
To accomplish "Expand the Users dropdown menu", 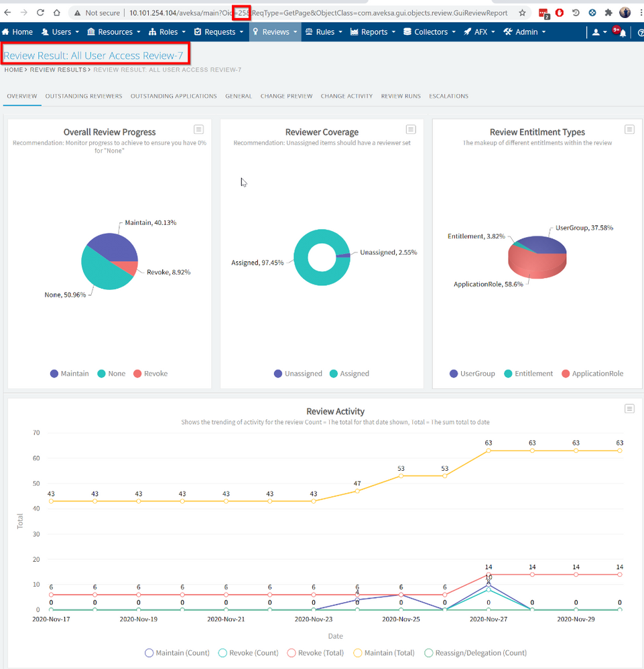I will click(60, 31).
